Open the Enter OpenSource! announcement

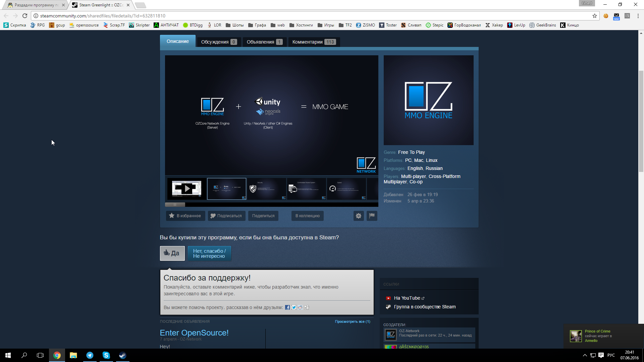(194, 333)
